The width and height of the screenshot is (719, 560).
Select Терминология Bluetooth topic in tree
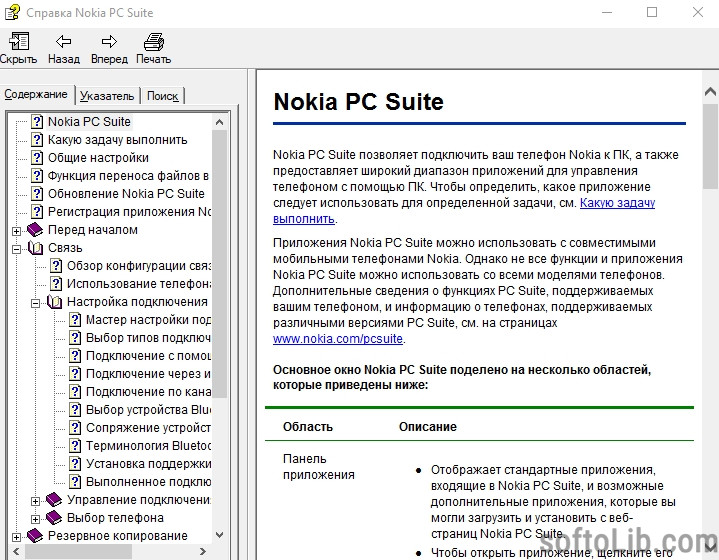[x=149, y=446]
